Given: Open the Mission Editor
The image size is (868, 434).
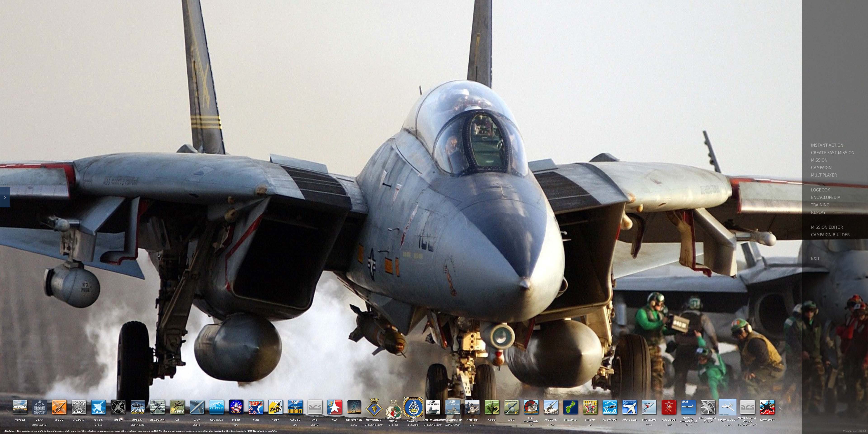Looking at the screenshot, I should coord(827,227).
